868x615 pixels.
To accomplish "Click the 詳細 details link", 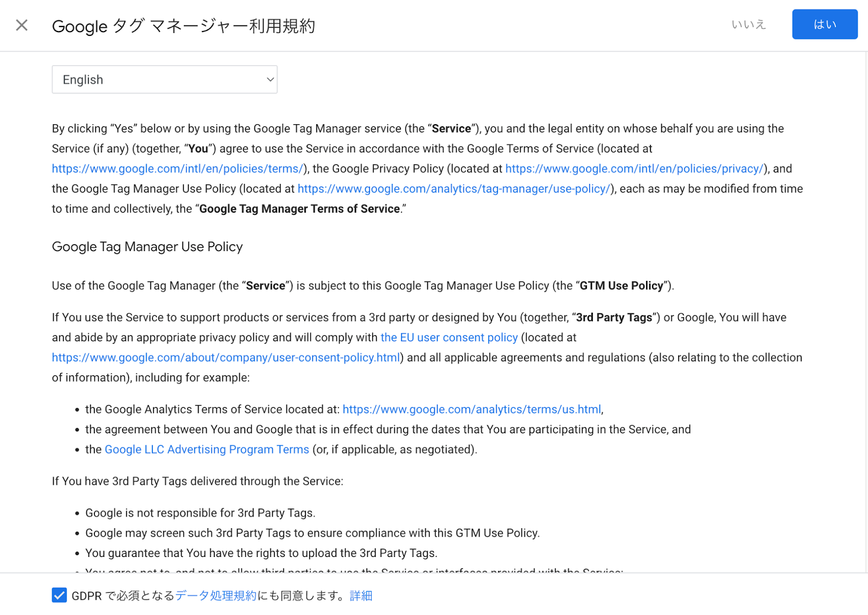I will click(361, 596).
